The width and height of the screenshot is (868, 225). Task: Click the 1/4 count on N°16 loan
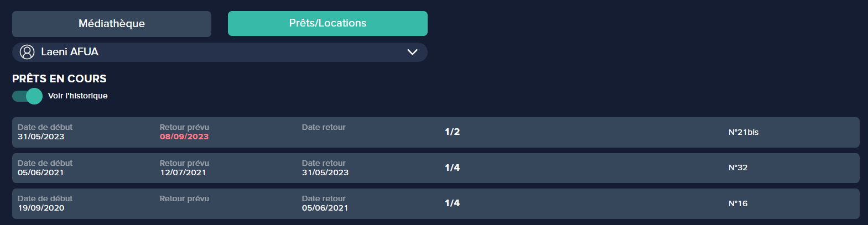pyautogui.click(x=452, y=203)
